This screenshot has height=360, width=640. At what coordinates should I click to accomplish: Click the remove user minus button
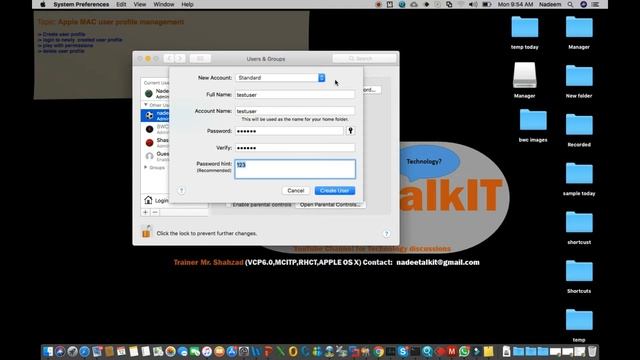(x=155, y=212)
